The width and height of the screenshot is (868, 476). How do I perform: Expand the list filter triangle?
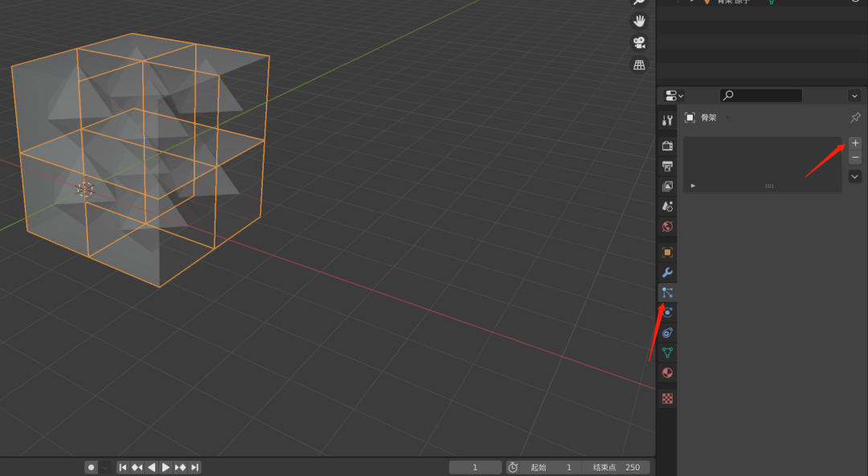(693, 186)
